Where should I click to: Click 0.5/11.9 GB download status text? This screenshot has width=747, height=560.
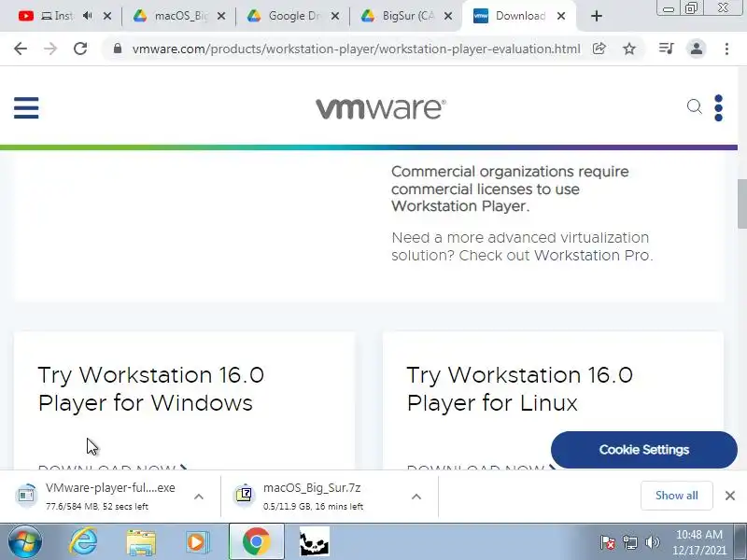313,506
